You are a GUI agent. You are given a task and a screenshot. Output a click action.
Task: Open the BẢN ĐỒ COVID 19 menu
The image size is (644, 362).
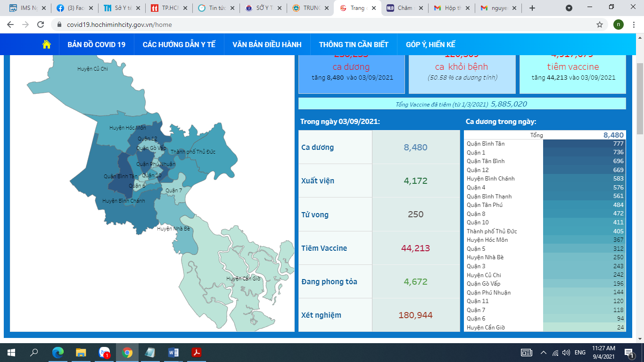pyautogui.click(x=97, y=44)
